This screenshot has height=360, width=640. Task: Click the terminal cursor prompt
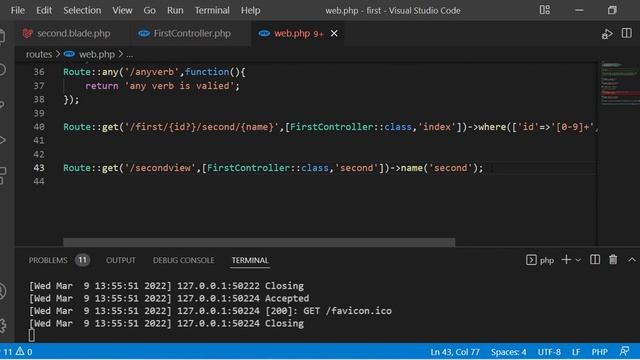(x=32, y=336)
